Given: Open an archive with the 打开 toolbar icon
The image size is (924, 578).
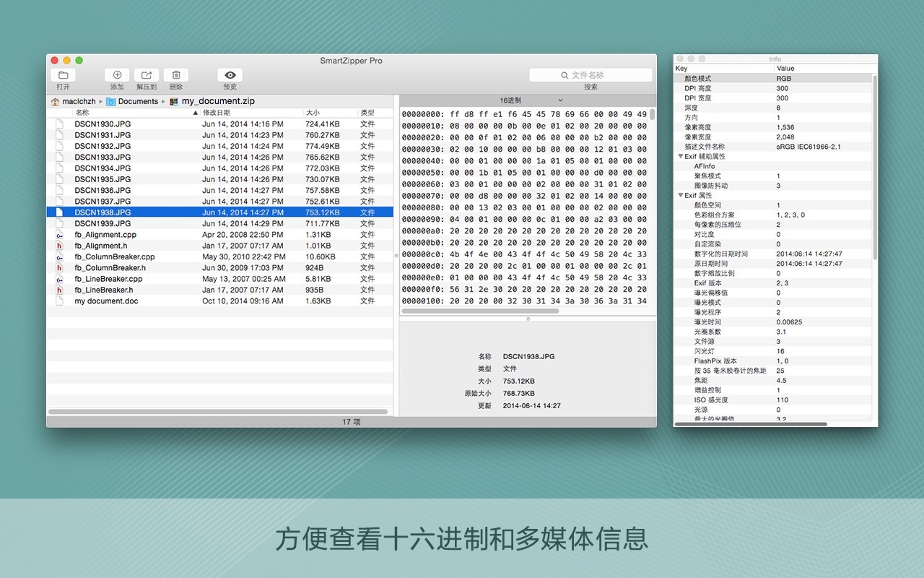Looking at the screenshot, I should [63, 75].
